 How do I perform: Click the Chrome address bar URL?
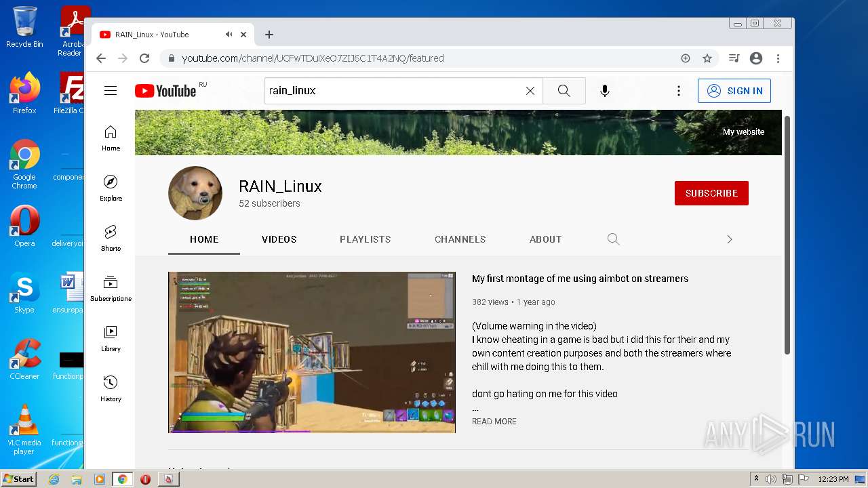click(313, 58)
